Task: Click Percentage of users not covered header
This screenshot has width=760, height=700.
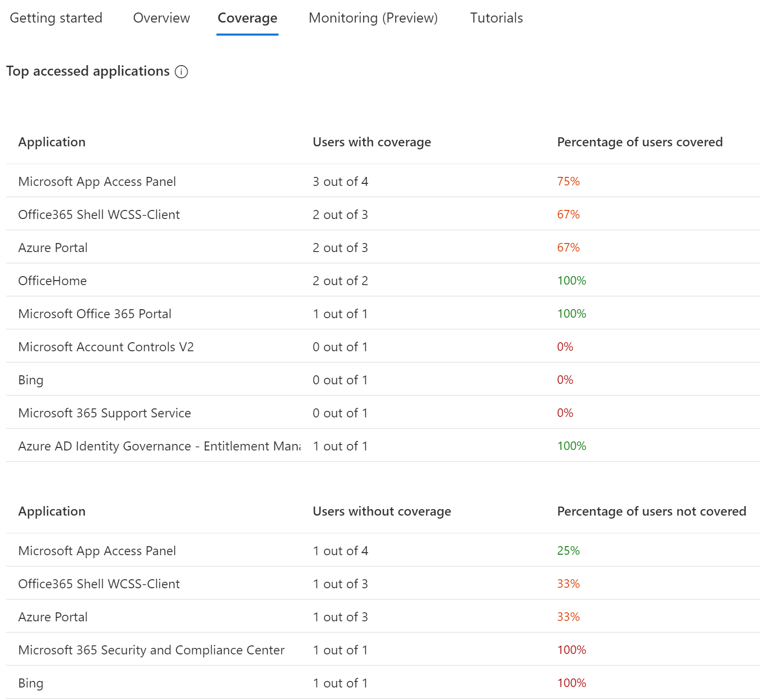Action: [x=651, y=512]
